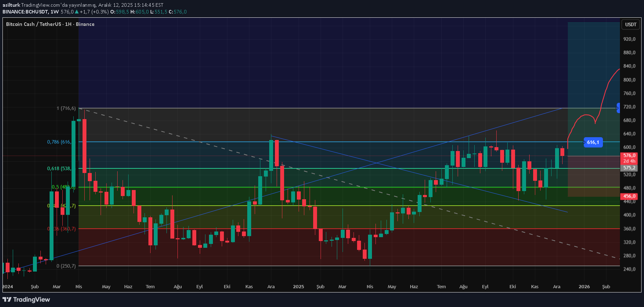The image size is (644, 307).
Task: Click the BINANCE:BCHUSDT symbol text
Action: [x=25, y=12]
